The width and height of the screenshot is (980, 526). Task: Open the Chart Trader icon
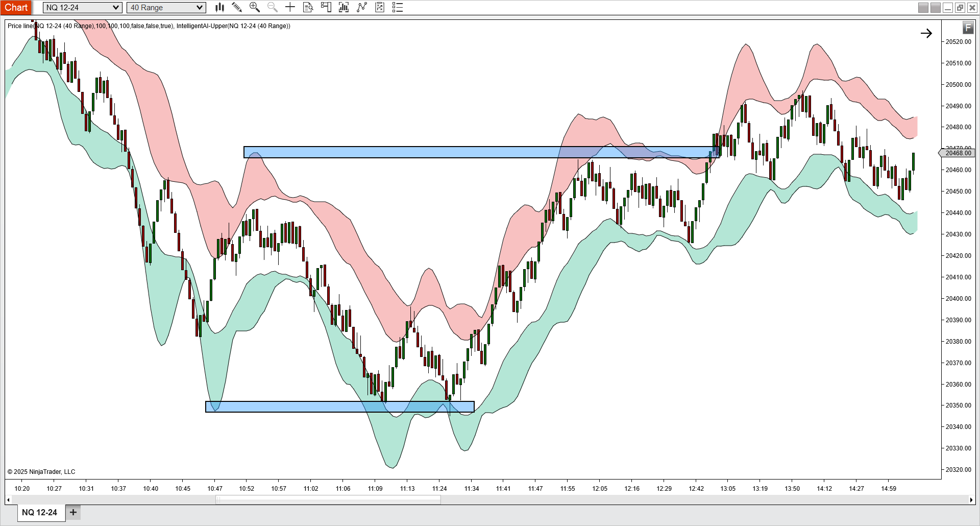326,7
